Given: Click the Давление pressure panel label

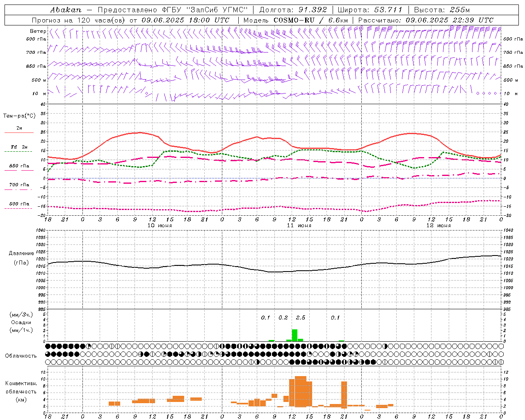Looking at the screenshot, I should (21, 253).
